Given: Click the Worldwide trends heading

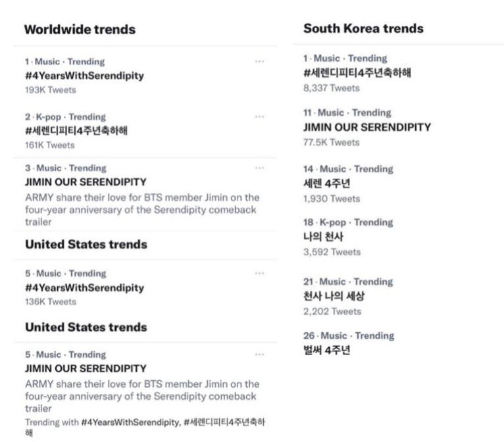Looking at the screenshot, I should pos(80,30).
